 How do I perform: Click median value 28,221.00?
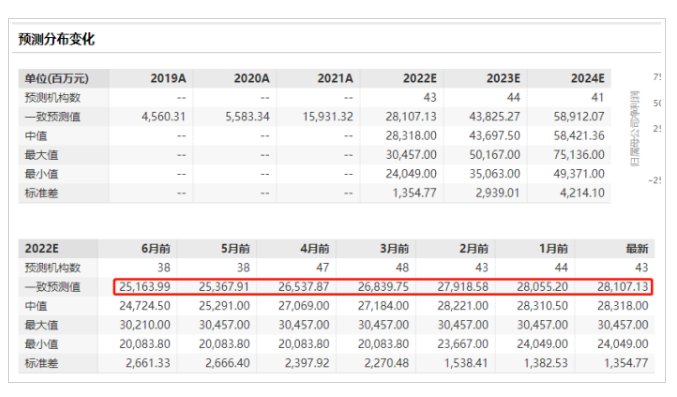click(x=463, y=306)
